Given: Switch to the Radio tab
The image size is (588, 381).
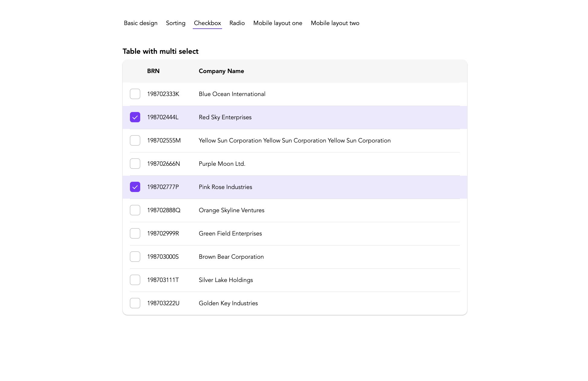Looking at the screenshot, I should coord(237,23).
